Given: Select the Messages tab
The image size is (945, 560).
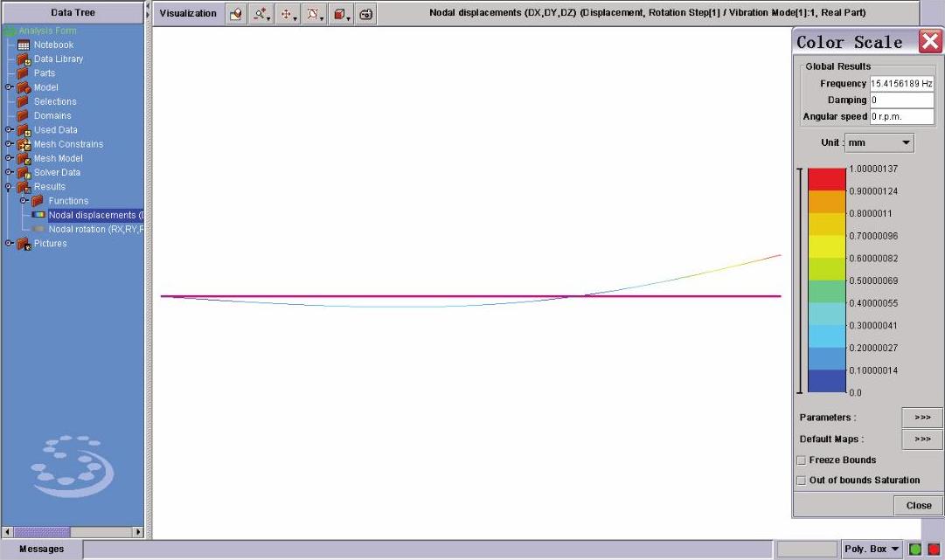Looking at the screenshot, I should coord(42,550).
